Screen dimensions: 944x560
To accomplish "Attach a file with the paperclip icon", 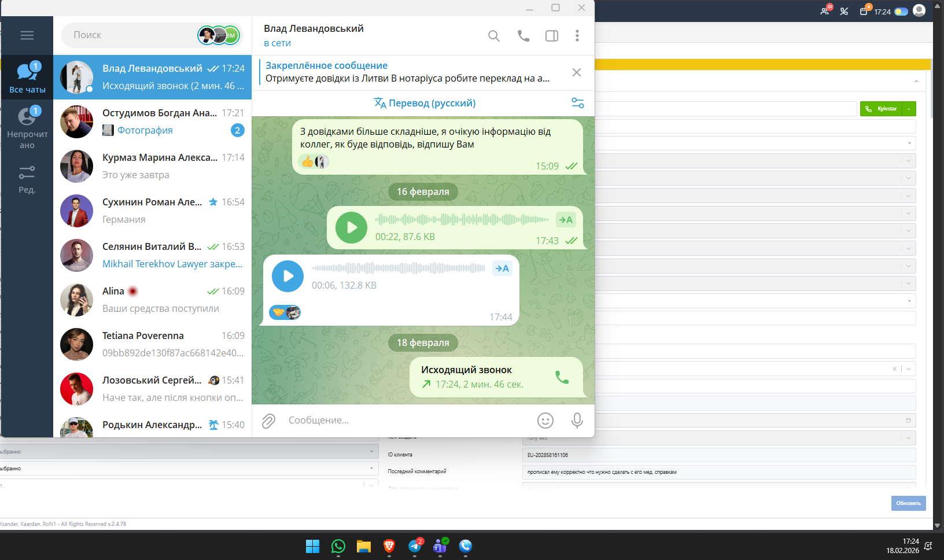I will [268, 421].
